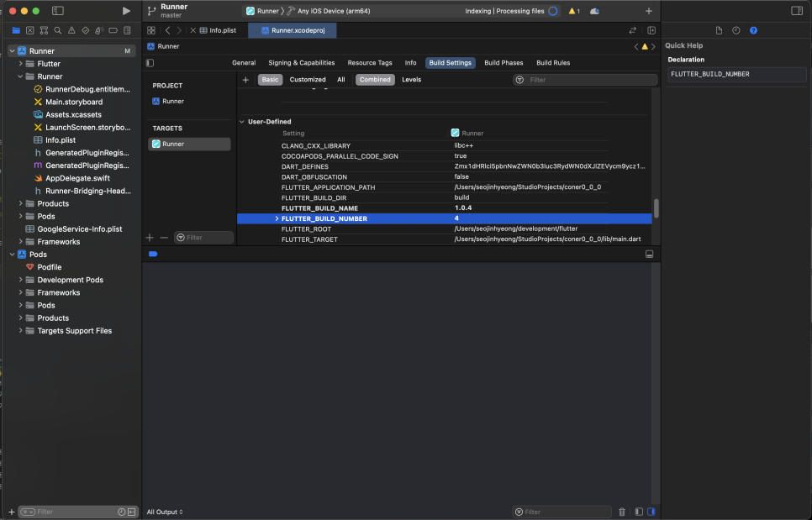Open the Info tab
The image size is (812, 520).
coord(411,63)
